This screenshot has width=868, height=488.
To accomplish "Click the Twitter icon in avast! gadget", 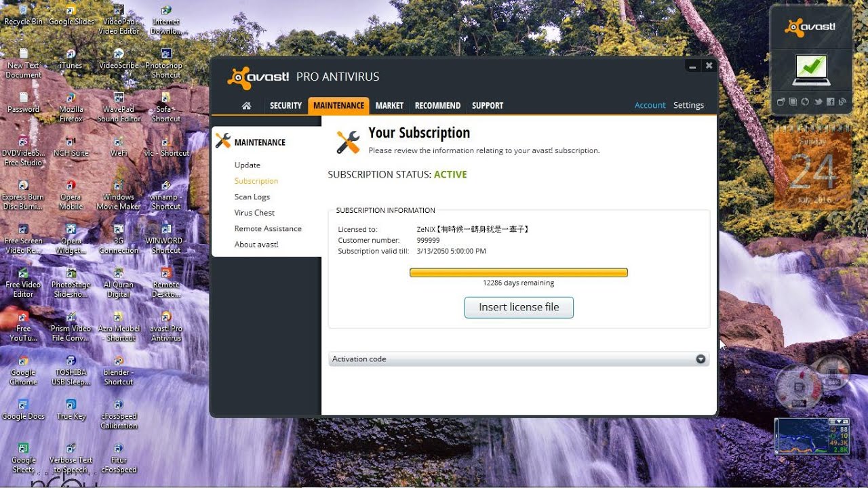I will point(818,102).
